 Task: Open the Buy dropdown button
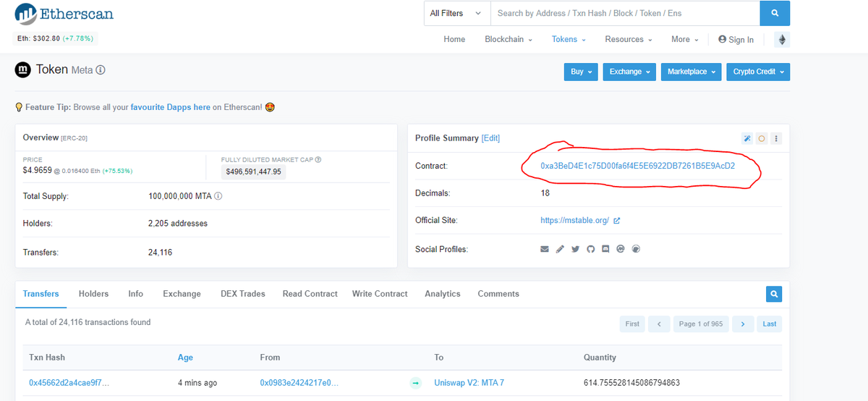pyautogui.click(x=581, y=72)
